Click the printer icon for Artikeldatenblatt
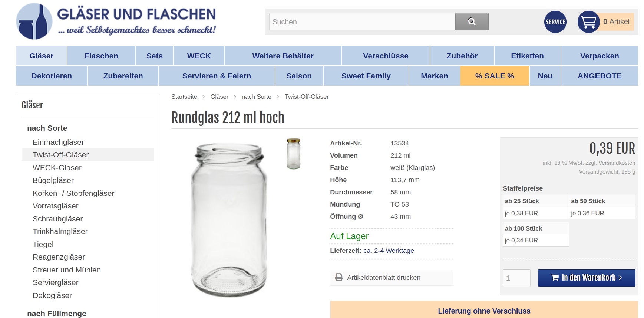This screenshot has width=644, height=318. [x=339, y=277]
